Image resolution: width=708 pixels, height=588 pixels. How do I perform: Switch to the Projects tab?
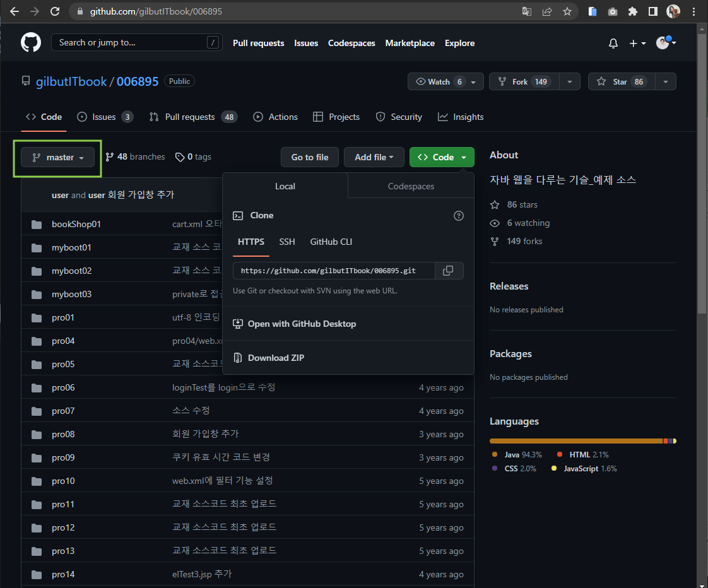(x=336, y=117)
